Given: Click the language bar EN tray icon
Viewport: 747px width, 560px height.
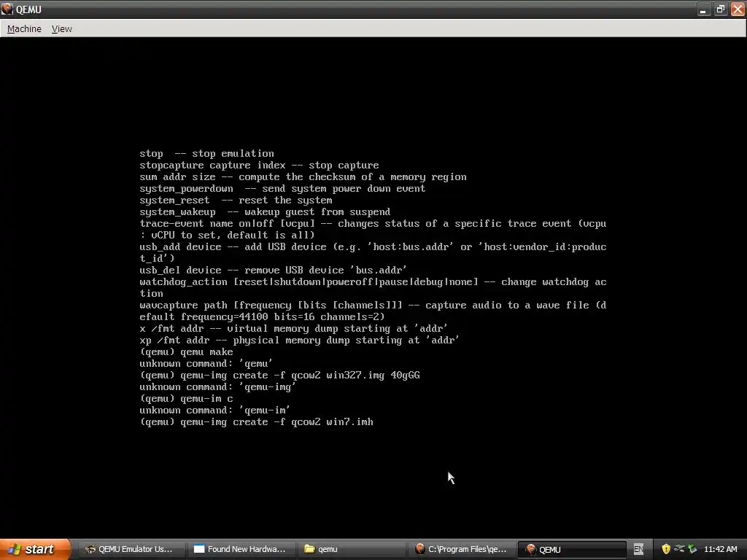Looking at the screenshot, I should pyautogui.click(x=638, y=549).
